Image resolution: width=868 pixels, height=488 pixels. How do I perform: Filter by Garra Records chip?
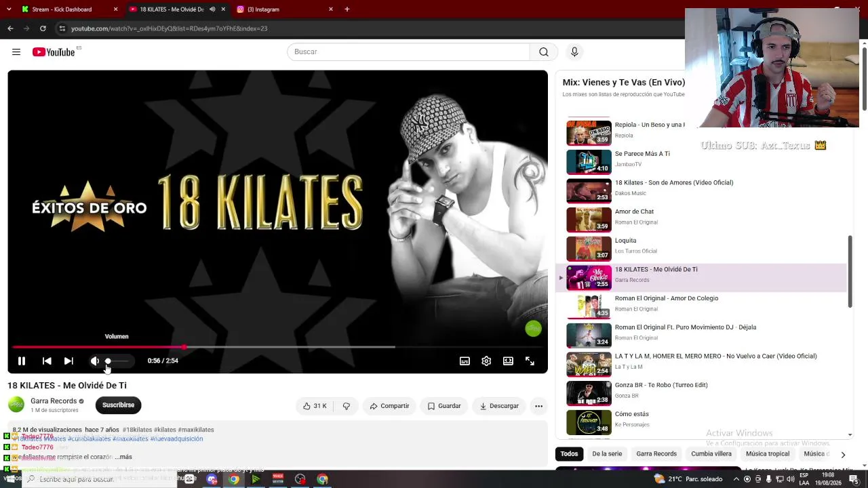pyautogui.click(x=656, y=454)
